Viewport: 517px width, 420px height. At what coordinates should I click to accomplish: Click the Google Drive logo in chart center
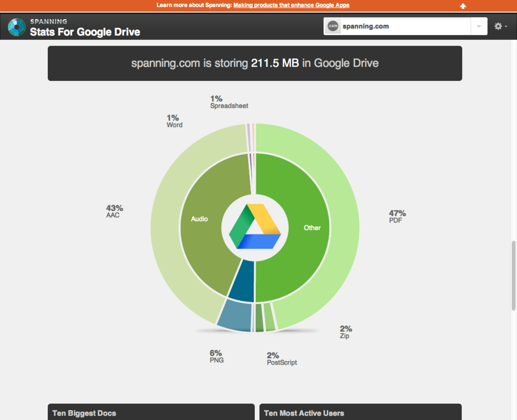pyautogui.click(x=255, y=226)
